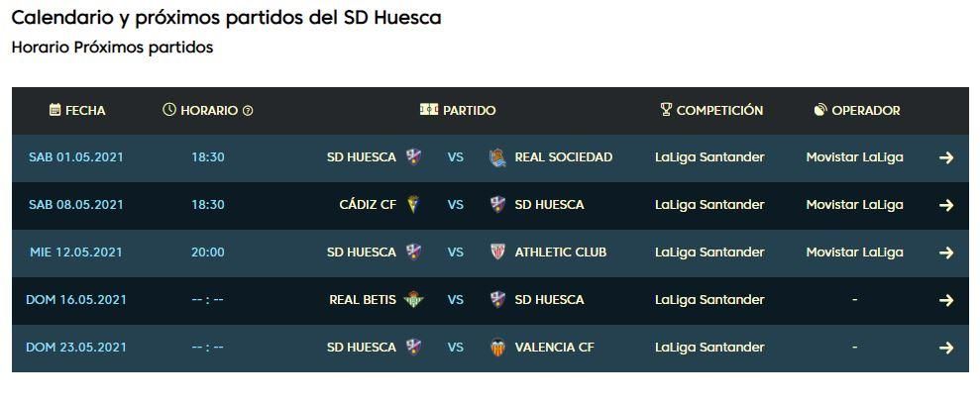
Task: Click the Real Sociedad team name
Action: [x=563, y=157]
